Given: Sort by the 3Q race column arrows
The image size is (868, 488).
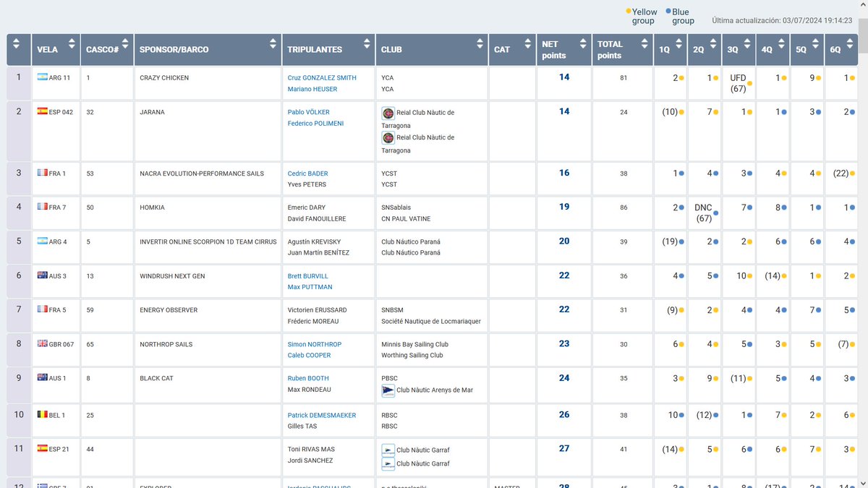Looking at the screenshot, I should click(x=749, y=44).
